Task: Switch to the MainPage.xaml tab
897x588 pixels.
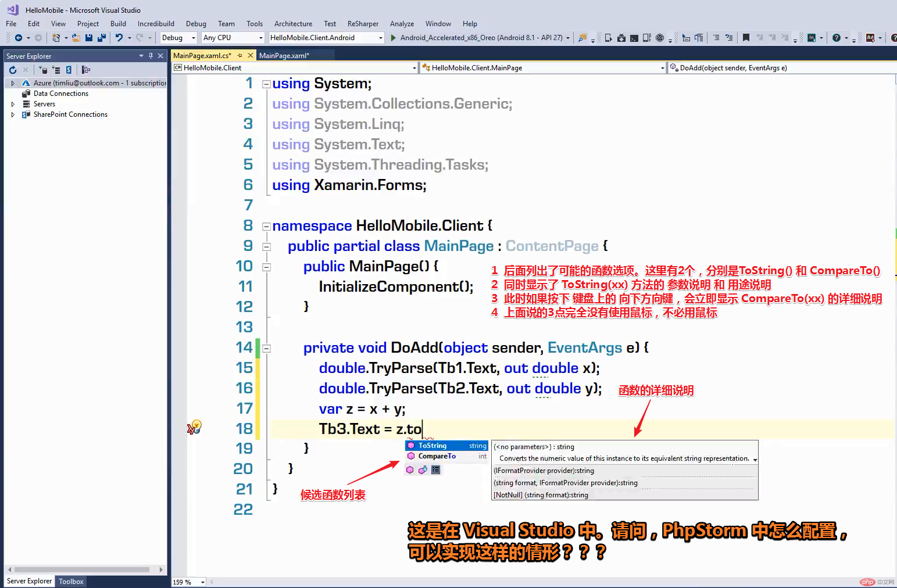Action: tap(284, 55)
